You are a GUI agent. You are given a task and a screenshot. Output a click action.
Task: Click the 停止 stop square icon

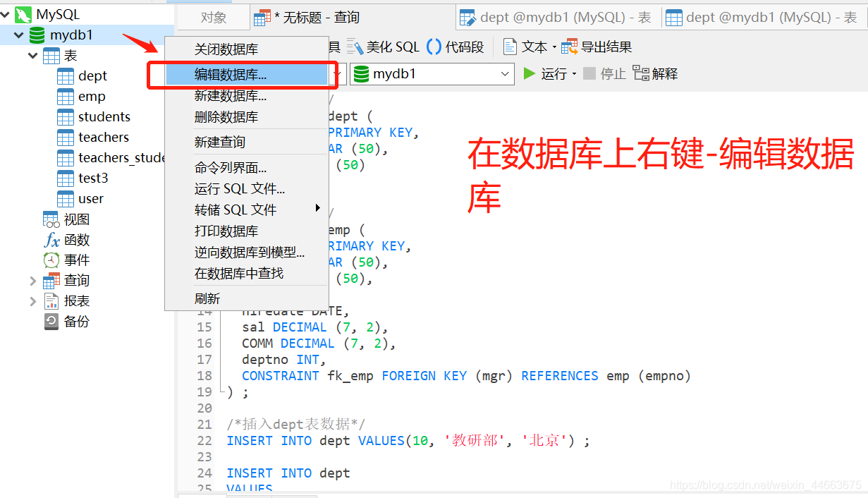click(x=589, y=73)
